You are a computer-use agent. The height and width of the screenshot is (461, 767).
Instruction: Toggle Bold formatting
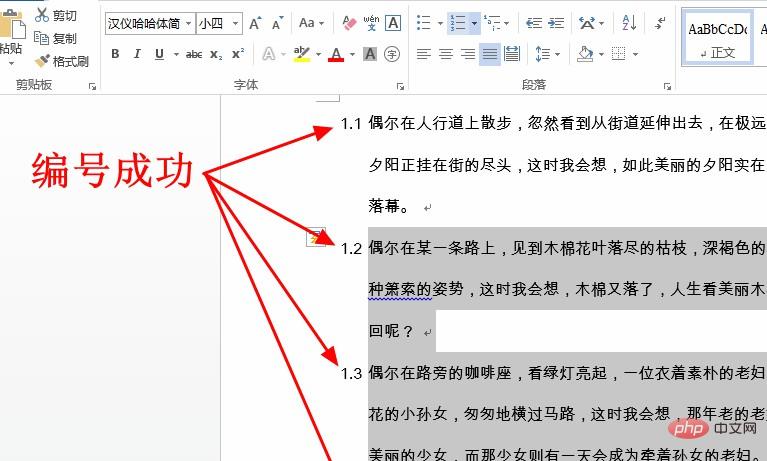coord(115,54)
